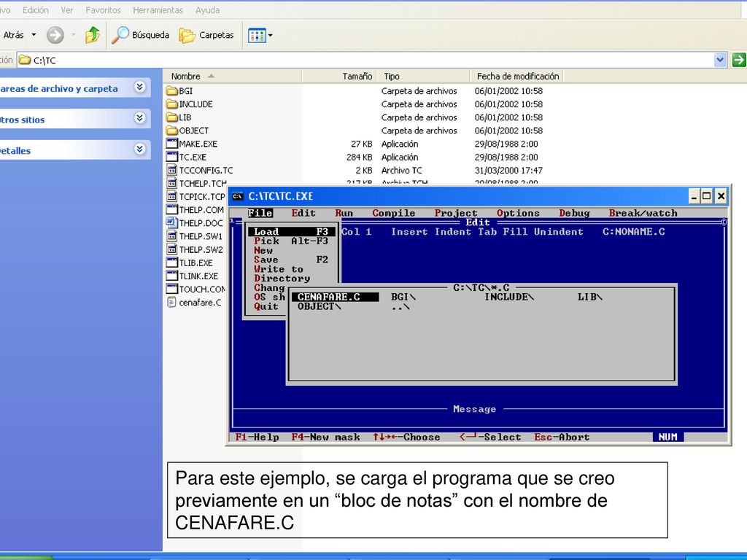Click the Forward navigation arrow icon
The image size is (747, 560).
(55, 35)
